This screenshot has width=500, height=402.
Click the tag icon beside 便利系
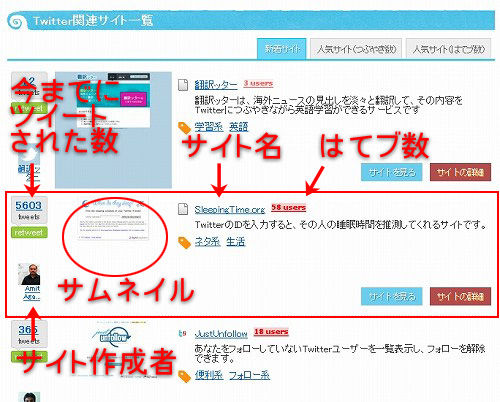(x=184, y=376)
